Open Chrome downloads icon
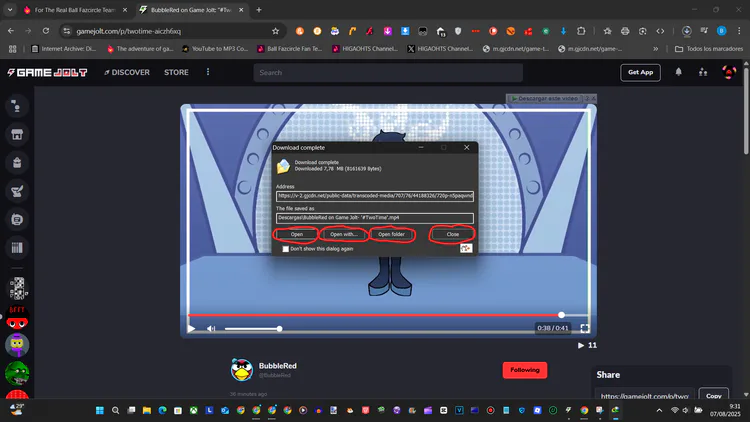 click(686, 31)
